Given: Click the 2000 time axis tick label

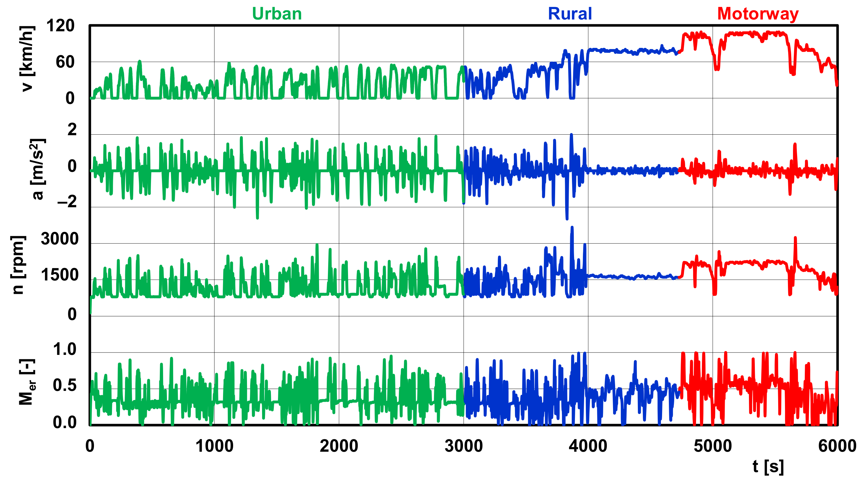Looking at the screenshot, I should pos(339,446).
